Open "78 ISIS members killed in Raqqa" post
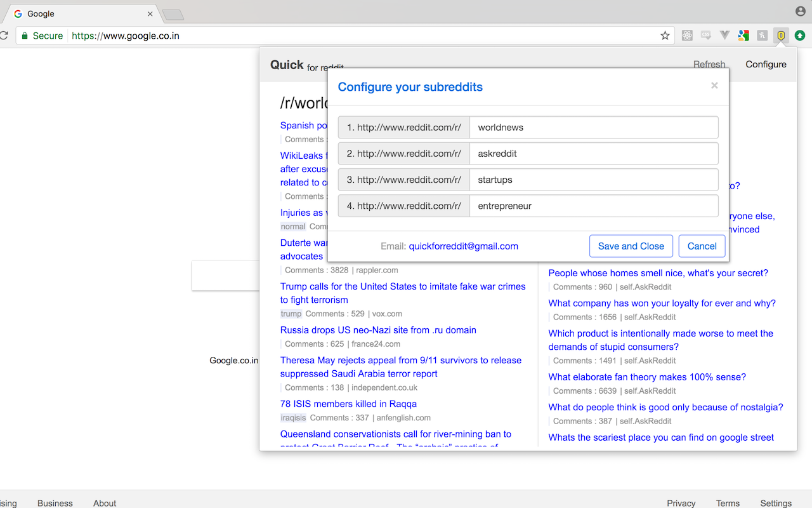Viewport: 812px width, 508px height. (348, 404)
